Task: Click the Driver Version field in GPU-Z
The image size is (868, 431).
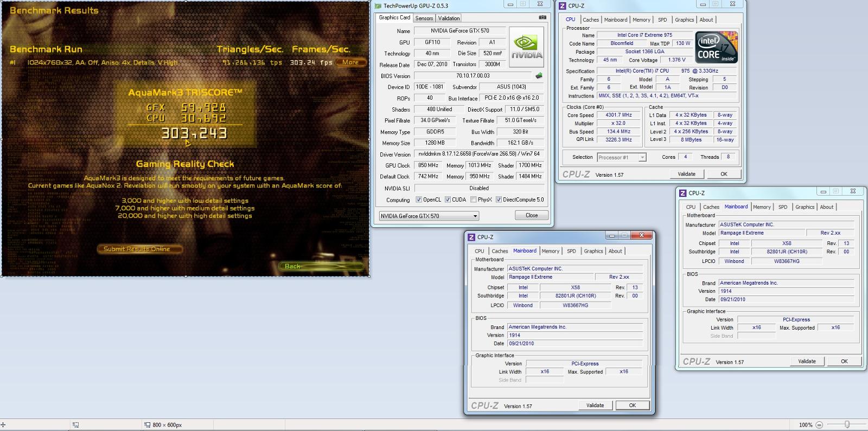Action: [479, 154]
